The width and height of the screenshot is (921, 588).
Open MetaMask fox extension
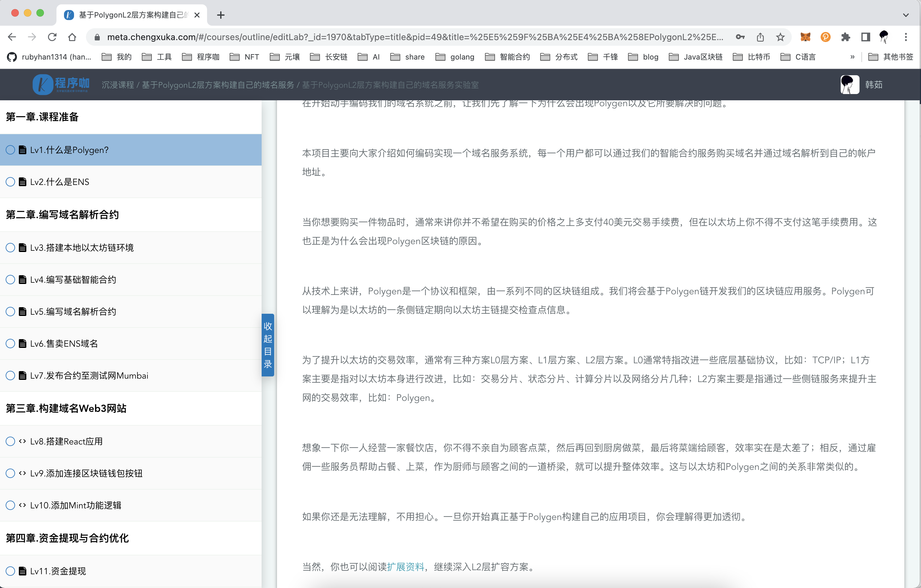806,37
